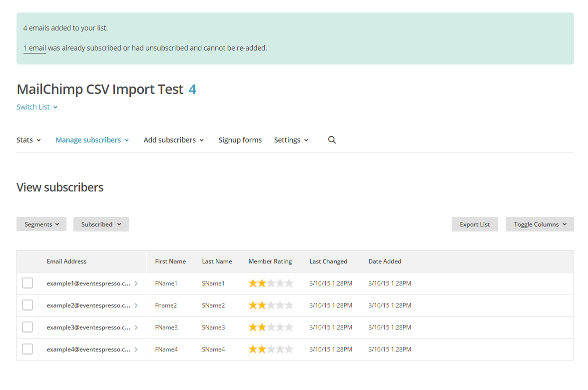The image size is (588, 390).
Task: Open example1 subscriber arrow icon
Action: pyautogui.click(x=136, y=283)
